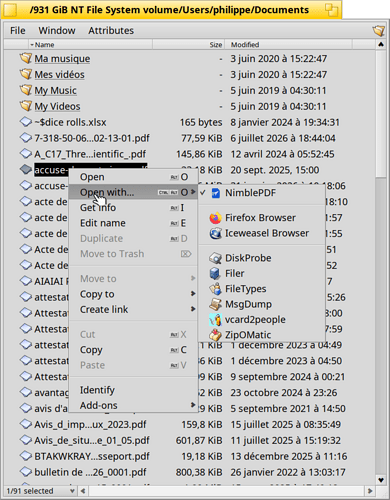Open the selection count dropdown in status bar
Viewport: 390px width, 500px height.
72,491
